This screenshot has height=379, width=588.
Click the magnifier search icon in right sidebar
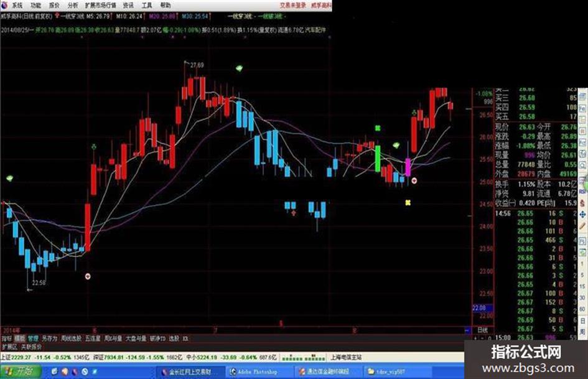point(582,165)
